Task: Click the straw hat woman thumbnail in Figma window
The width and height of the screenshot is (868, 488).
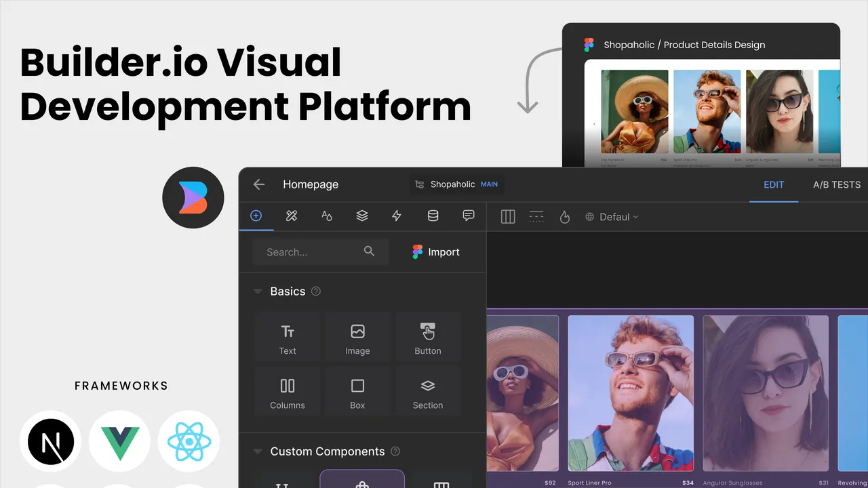Action: tap(635, 111)
